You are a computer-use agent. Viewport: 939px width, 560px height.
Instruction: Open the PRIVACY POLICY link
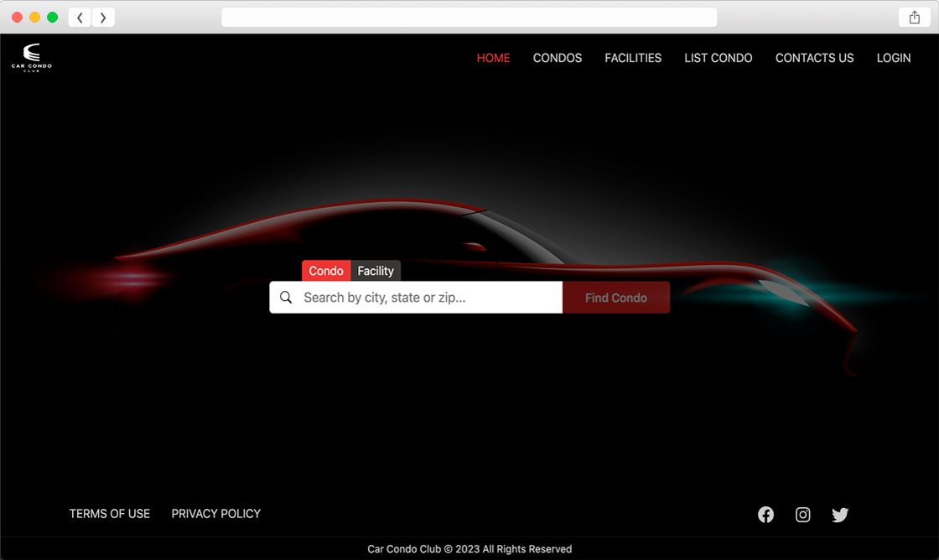point(216,514)
